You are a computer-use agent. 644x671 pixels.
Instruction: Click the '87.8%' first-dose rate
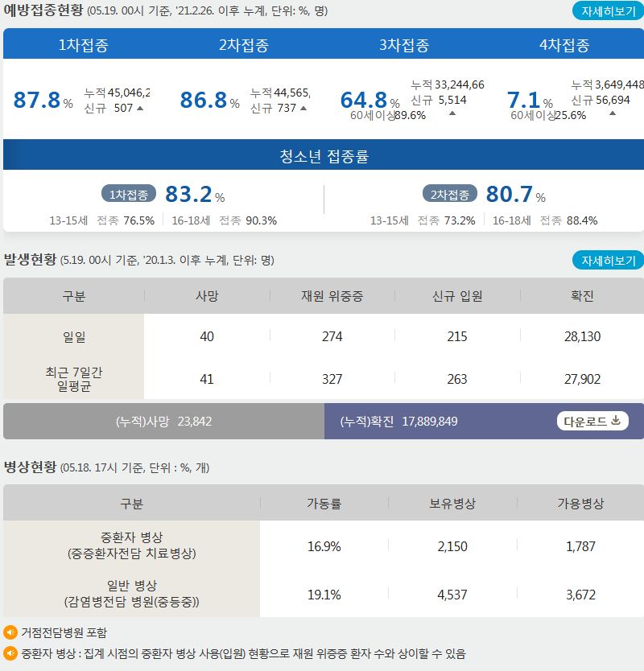click(43, 100)
